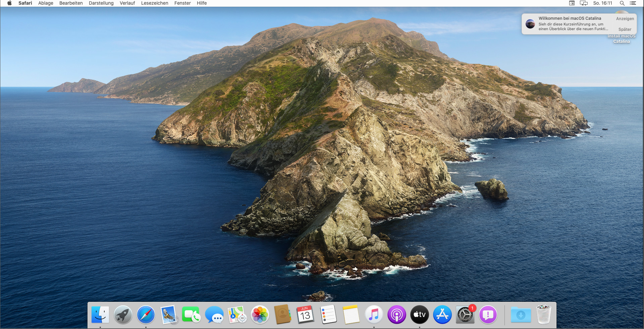Open the App Store icon

pyautogui.click(x=442, y=315)
